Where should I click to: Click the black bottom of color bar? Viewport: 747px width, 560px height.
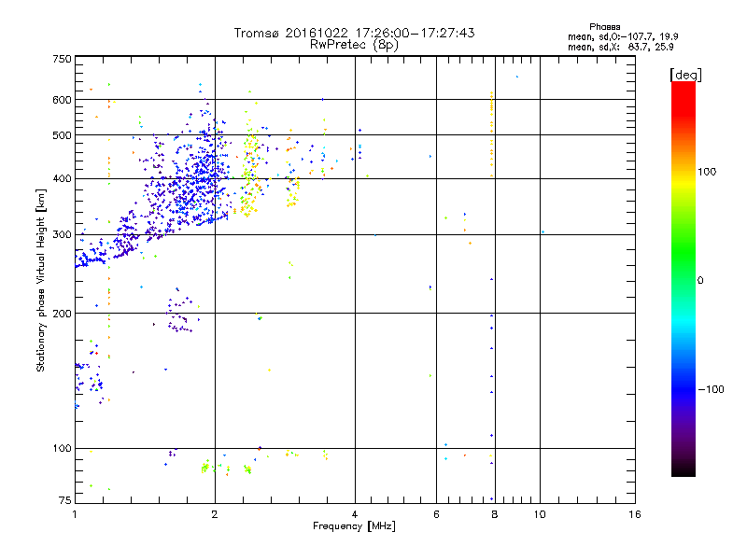[684, 469]
